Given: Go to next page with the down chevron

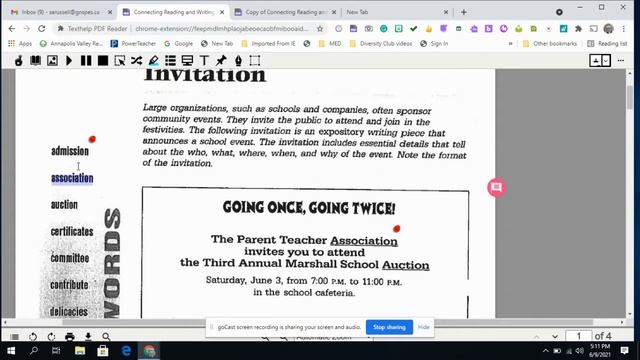Looking at the screenshot, I should point(555,337).
